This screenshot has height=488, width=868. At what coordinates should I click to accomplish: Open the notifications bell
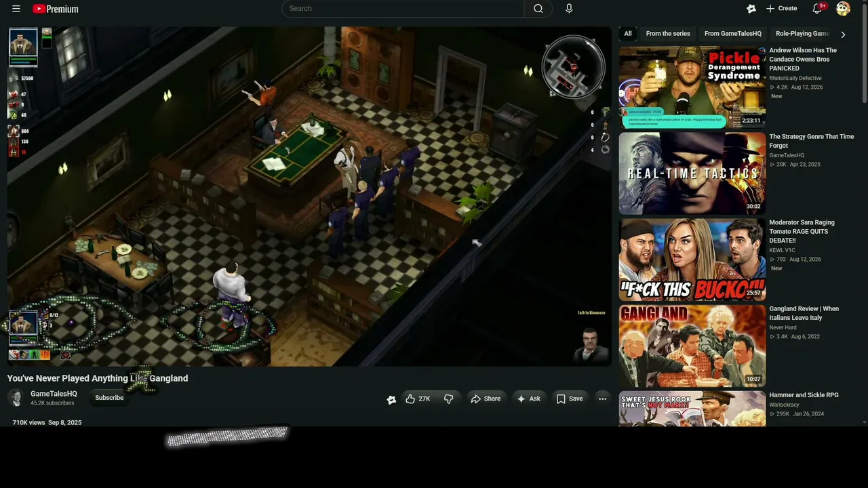click(x=818, y=9)
